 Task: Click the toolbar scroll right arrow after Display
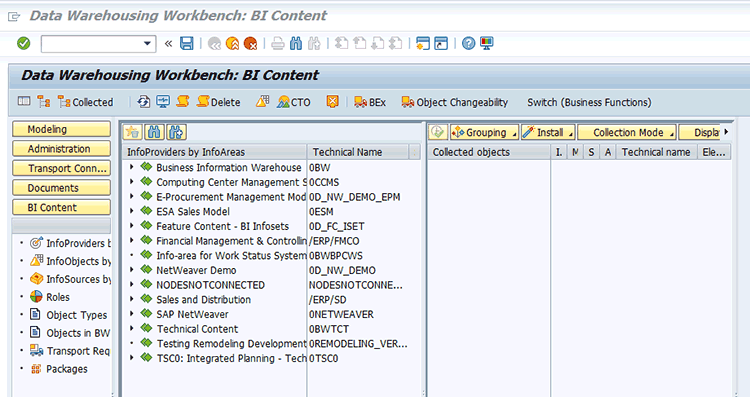727,132
